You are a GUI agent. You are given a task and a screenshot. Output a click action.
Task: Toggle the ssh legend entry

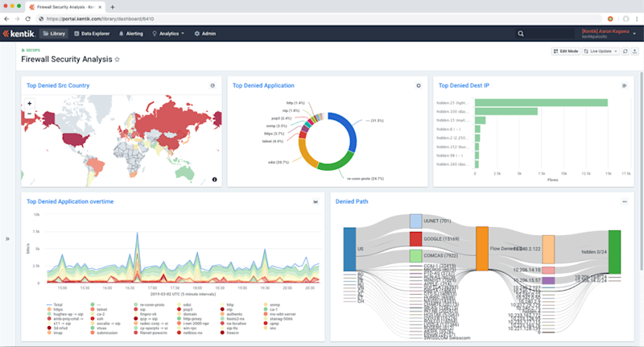point(97,319)
